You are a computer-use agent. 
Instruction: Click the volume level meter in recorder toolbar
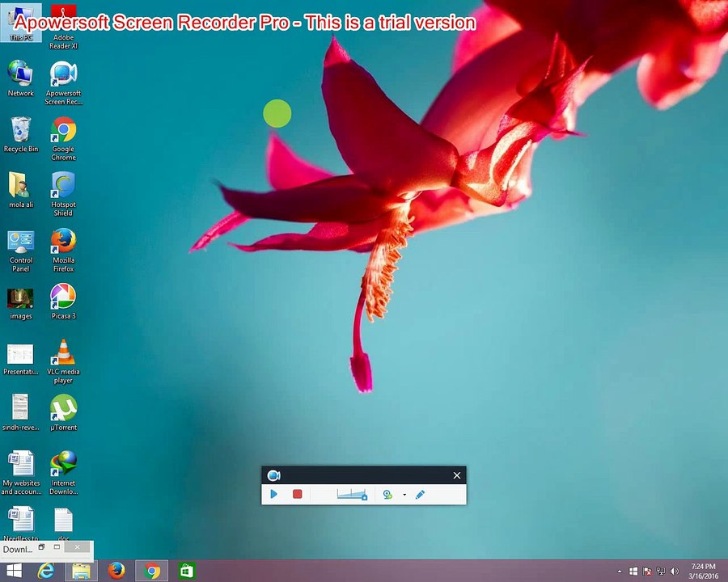pyautogui.click(x=352, y=494)
